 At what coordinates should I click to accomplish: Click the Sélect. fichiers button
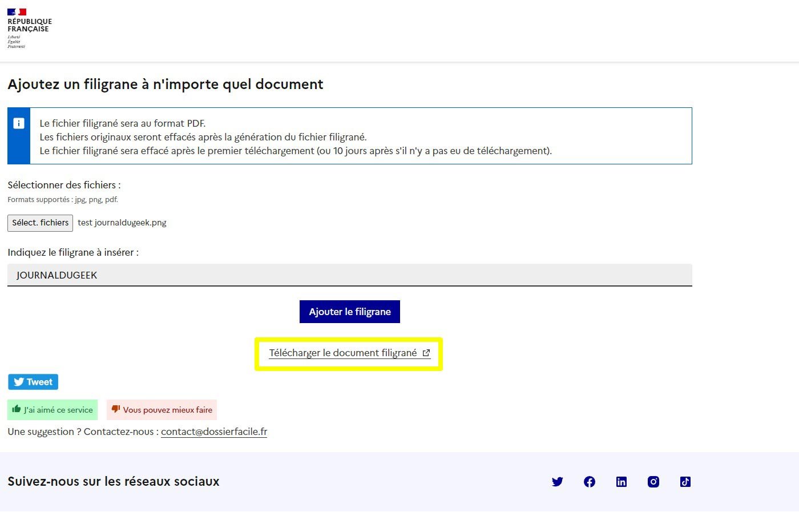pos(40,223)
